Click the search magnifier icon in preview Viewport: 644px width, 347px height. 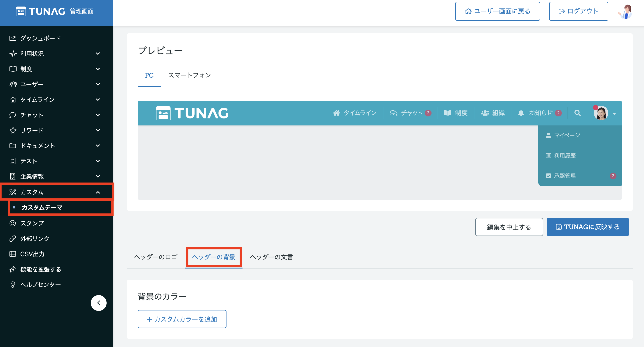point(578,113)
